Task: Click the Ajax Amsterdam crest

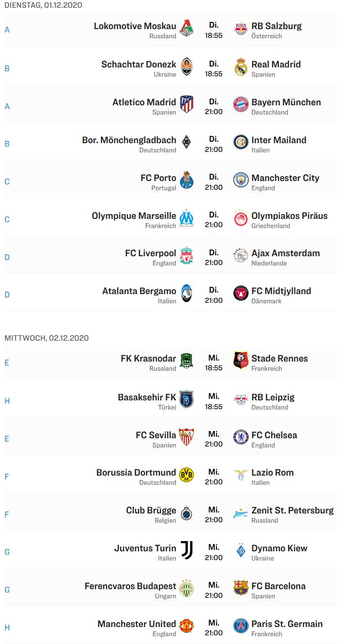Action: [x=241, y=256]
